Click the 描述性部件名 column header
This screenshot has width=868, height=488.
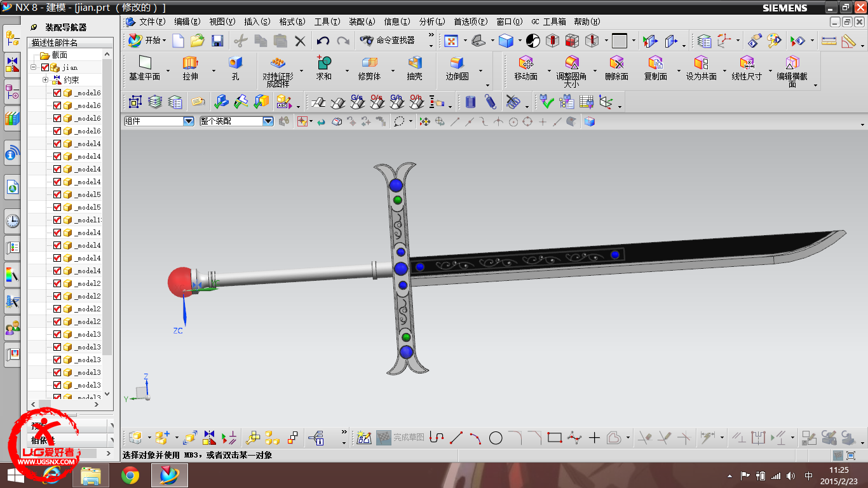point(69,43)
